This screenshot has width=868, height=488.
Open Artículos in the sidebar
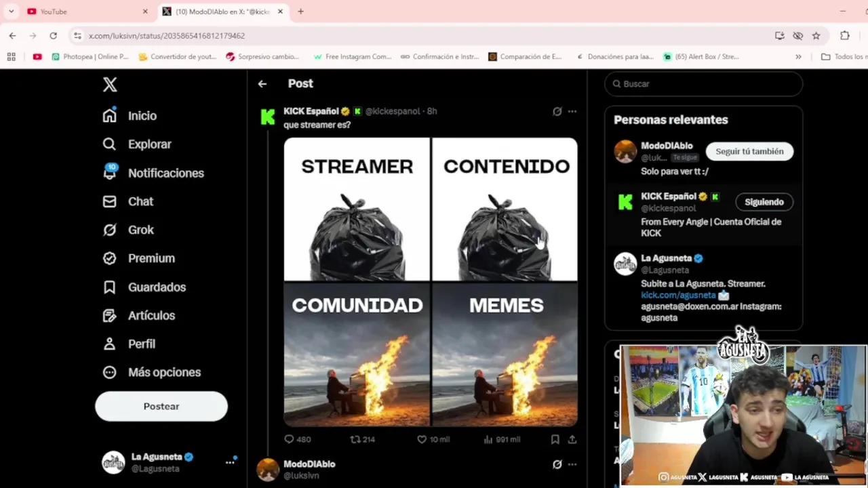(x=138, y=315)
